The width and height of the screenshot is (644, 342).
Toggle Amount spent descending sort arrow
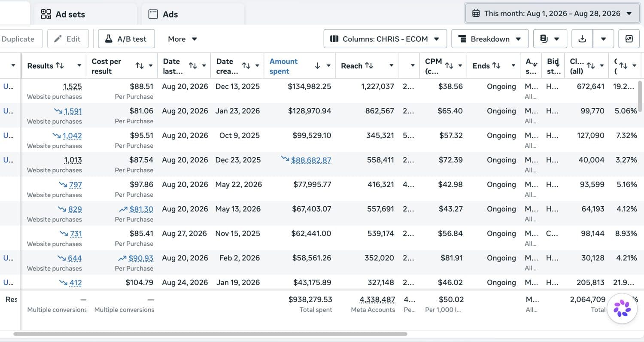[318, 65]
